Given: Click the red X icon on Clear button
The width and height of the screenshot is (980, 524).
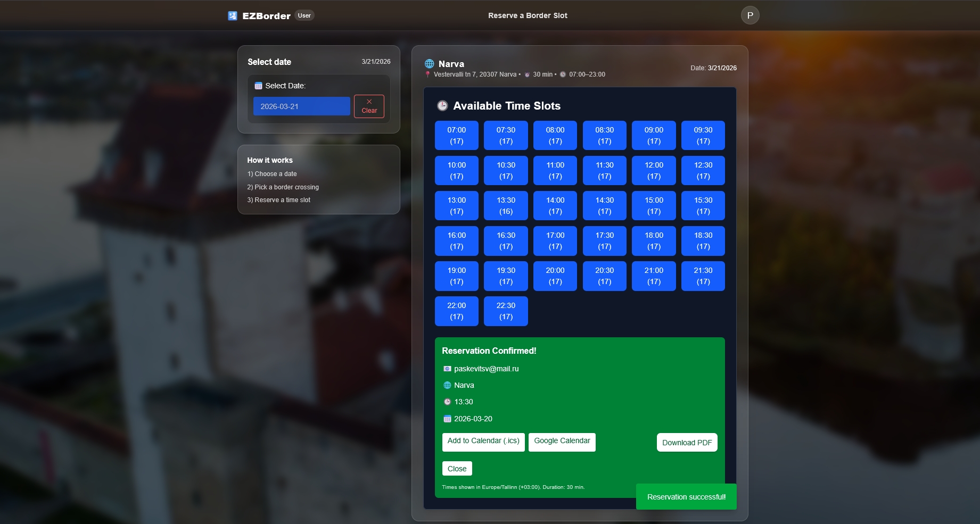Looking at the screenshot, I should click(x=369, y=102).
